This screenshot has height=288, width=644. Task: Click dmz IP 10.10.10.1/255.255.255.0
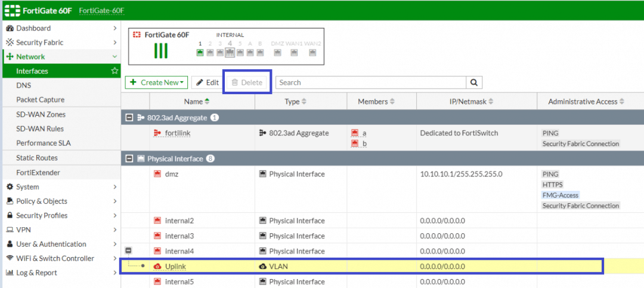(x=461, y=174)
